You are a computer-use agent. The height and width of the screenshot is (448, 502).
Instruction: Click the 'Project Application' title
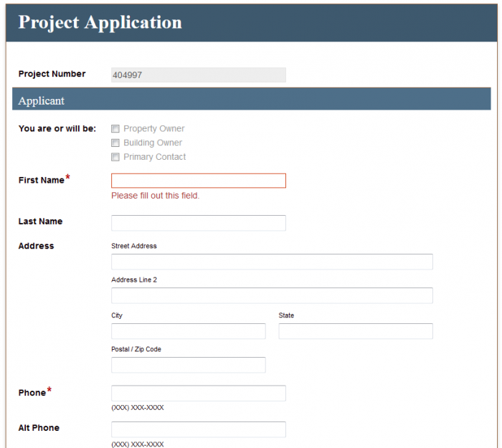click(x=100, y=22)
